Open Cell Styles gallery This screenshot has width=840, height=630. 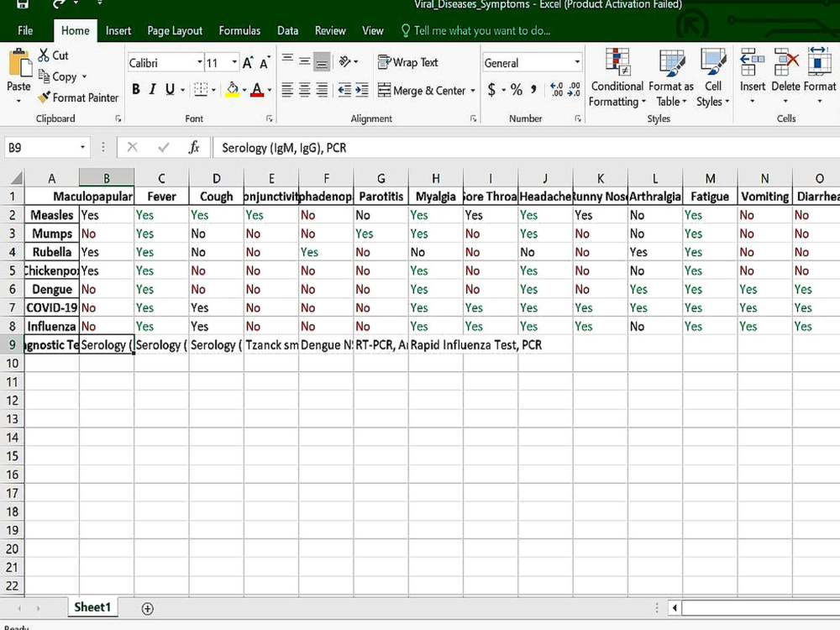pyautogui.click(x=713, y=77)
